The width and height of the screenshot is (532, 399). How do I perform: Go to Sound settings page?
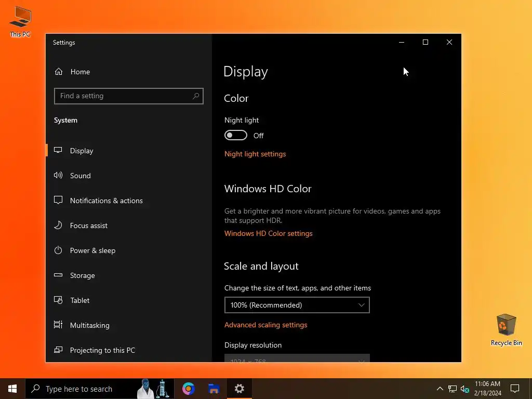coord(129,176)
